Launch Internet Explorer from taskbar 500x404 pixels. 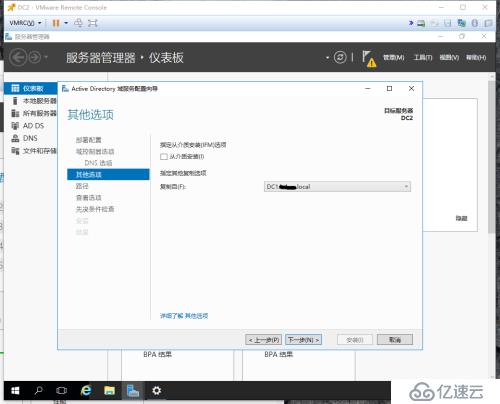(x=86, y=390)
